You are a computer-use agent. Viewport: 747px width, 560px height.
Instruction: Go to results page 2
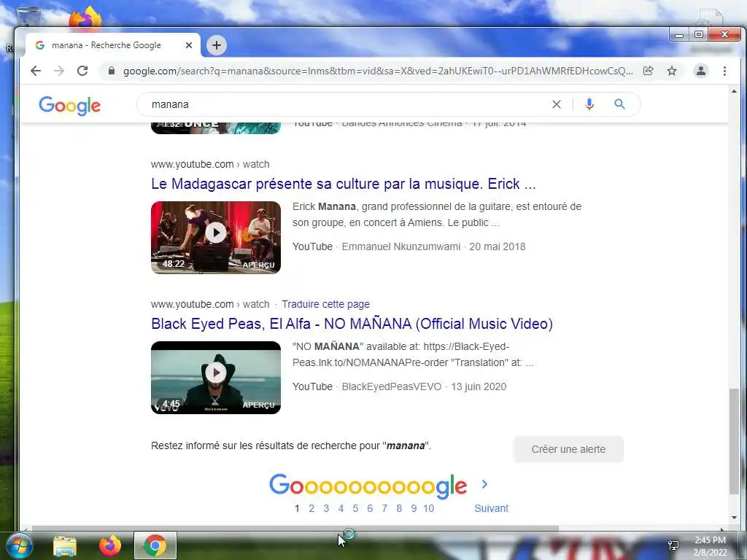(x=311, y=508)
